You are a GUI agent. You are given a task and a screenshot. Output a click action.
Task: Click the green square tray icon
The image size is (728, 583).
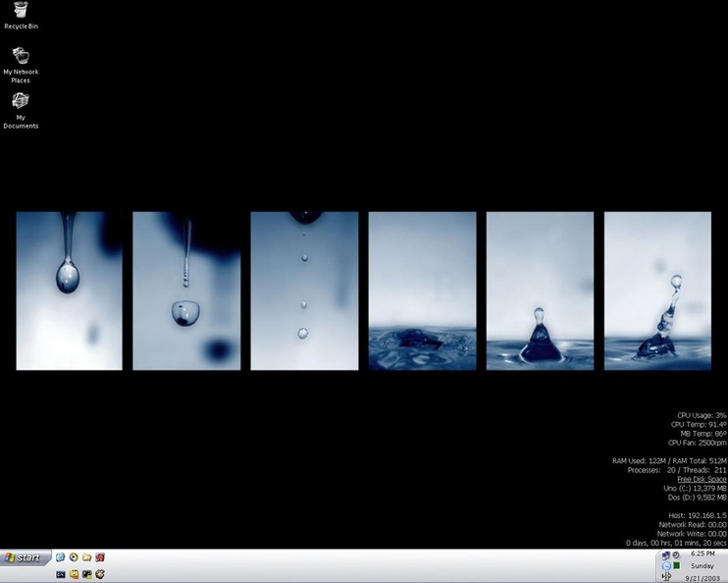click(x=676, y=565)
